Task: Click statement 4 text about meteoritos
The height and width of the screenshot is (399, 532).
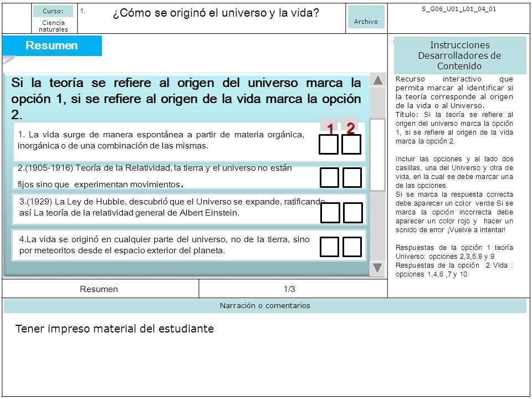Action: (164, 245)
